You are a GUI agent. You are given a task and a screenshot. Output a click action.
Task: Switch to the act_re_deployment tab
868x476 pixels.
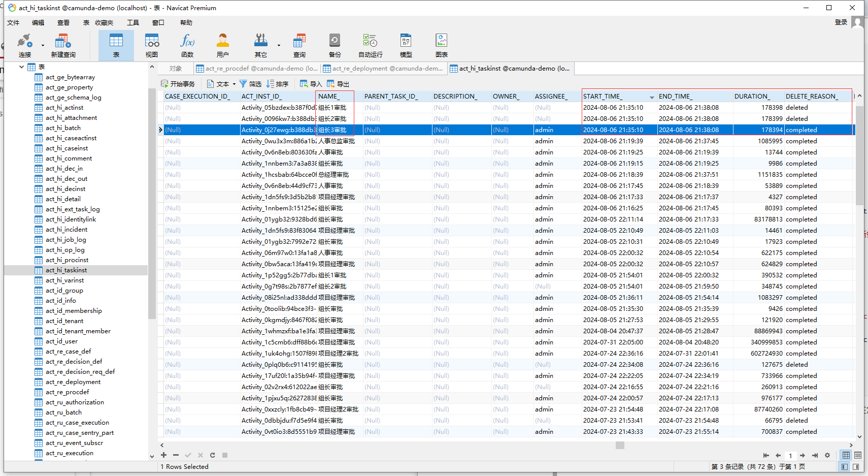[x=383, y=68]
